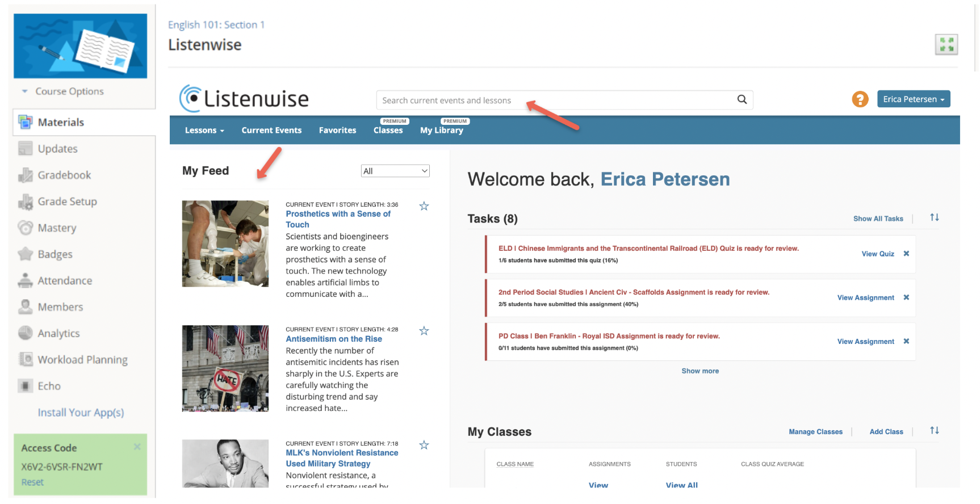This screenshot has width=980, height=504.
Task: Dismiss the Ancient Civ Scaffolds task
Action: (x=906, y=297)
